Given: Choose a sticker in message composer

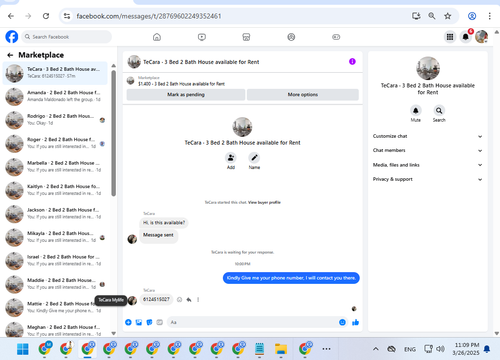Looking at the screenshot, I should [x=149, y=322].
